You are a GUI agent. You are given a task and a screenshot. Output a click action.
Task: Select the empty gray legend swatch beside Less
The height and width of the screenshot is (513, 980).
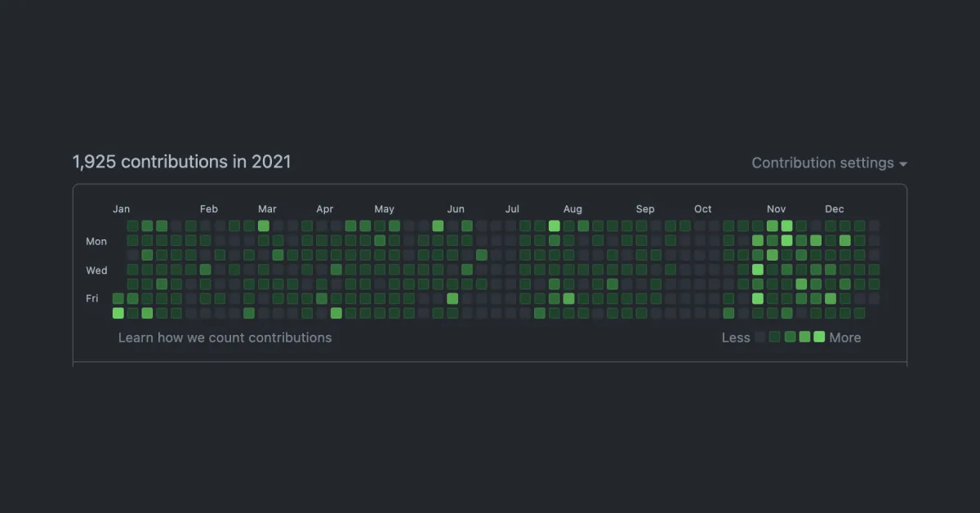pos(760,337)
